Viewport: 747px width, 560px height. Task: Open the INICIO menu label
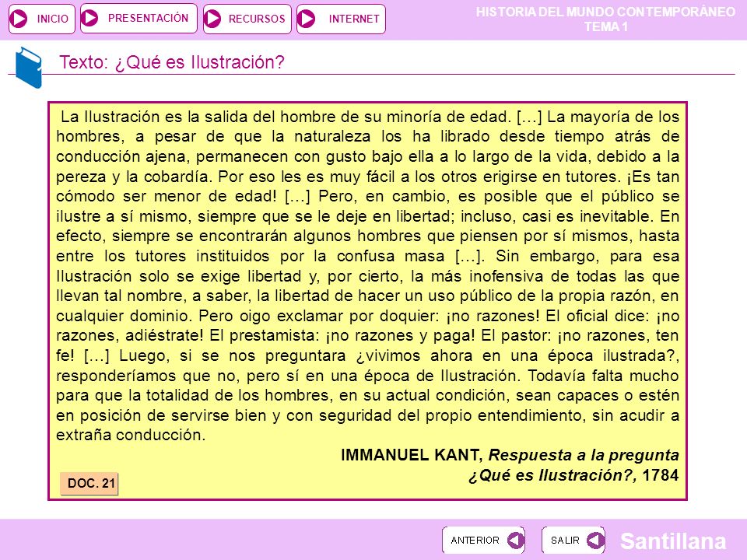coord(53,19)
